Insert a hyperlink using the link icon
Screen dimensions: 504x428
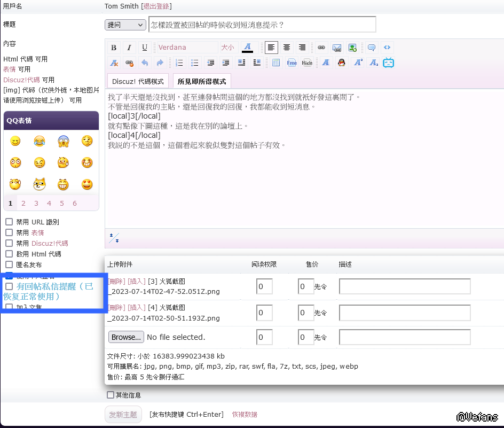pos(321,48)
